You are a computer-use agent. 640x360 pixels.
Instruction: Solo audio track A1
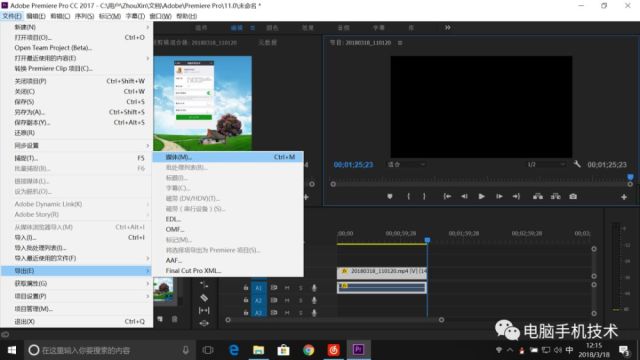pos(300,288)
